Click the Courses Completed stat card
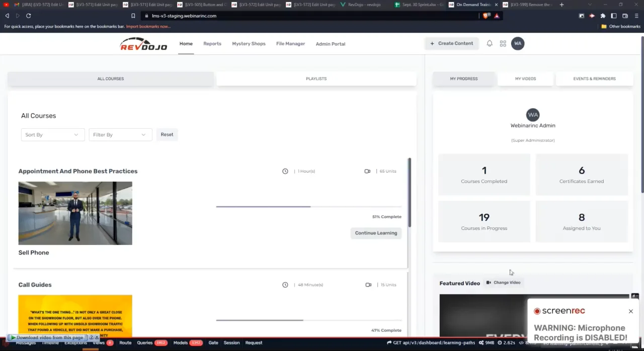Viewport: 644px width, 351px height. pos(484,174)
